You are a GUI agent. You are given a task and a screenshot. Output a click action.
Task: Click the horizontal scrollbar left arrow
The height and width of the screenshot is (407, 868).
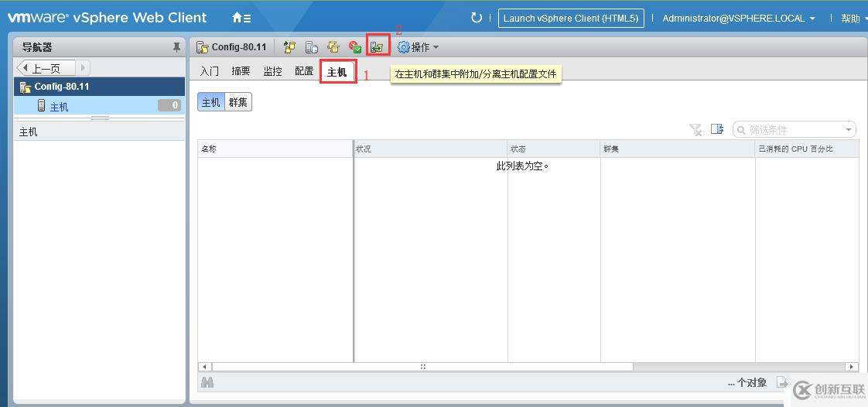pos(205,367)
